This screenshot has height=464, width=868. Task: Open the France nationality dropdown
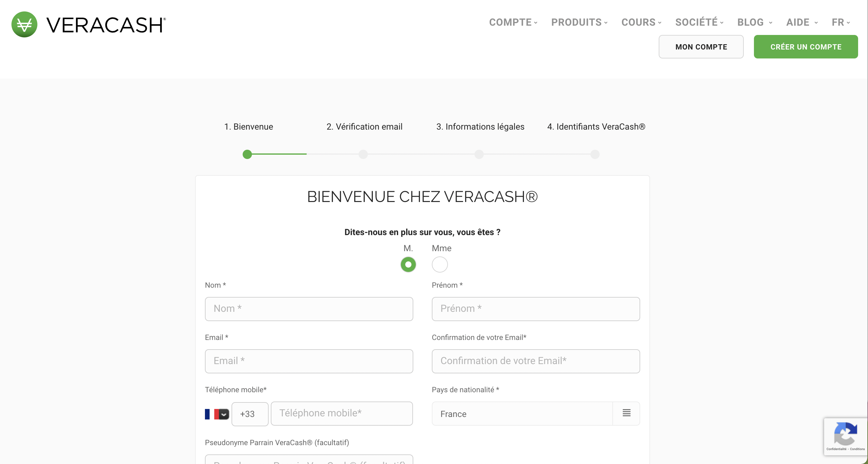pos(522,414)
